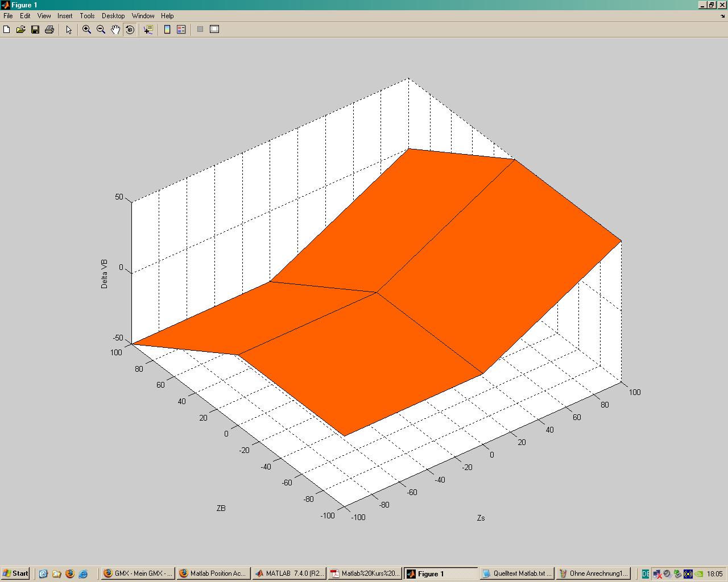Toggle the Rotate 3D tool

(130, 30)
